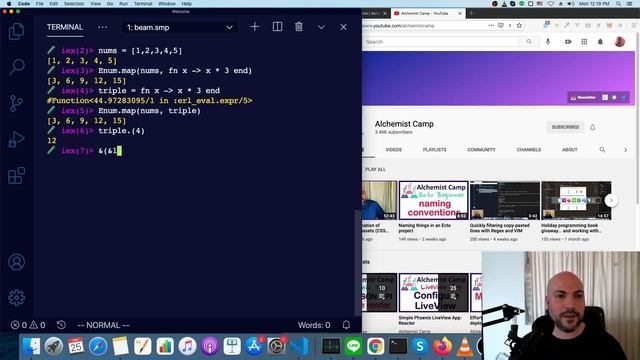Open notifications bell in status bar
The width and height of the screenshot is (640, 360).
point(346,325)
